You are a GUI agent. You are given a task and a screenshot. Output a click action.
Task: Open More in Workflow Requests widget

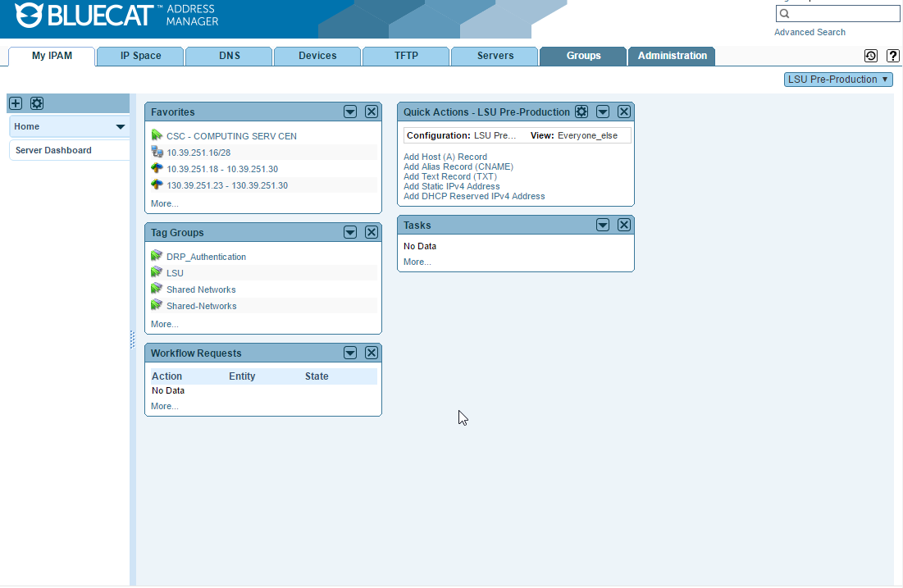tap(165, 406)
